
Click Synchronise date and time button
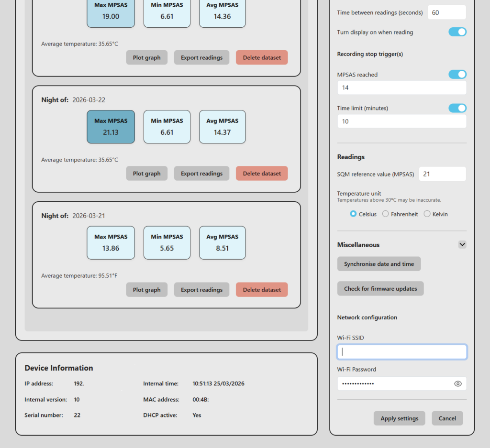pos(379,264)
